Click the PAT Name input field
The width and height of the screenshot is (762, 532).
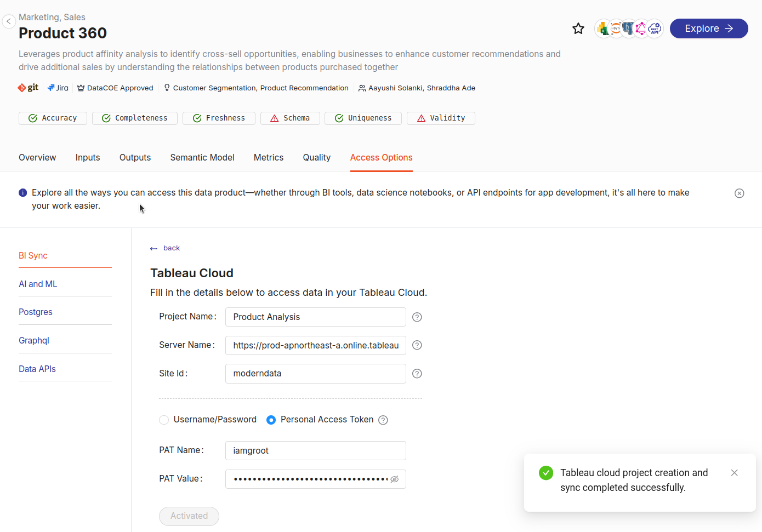pyautogui.click(x=316, y=451)
